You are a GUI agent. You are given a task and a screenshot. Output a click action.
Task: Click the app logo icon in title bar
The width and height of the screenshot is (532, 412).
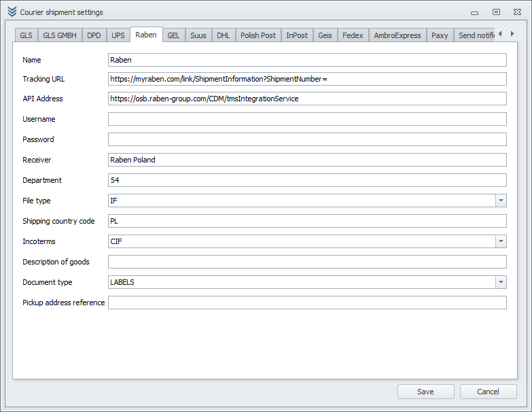[x=12, y=12]
